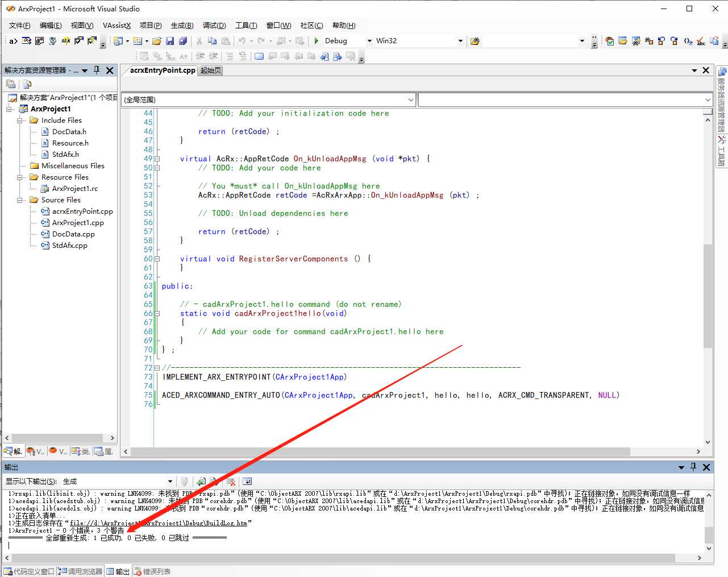This screenshot has height=577, width=728.
Task: Click the Redo arrow icon
Action: [x=261, y=41]
